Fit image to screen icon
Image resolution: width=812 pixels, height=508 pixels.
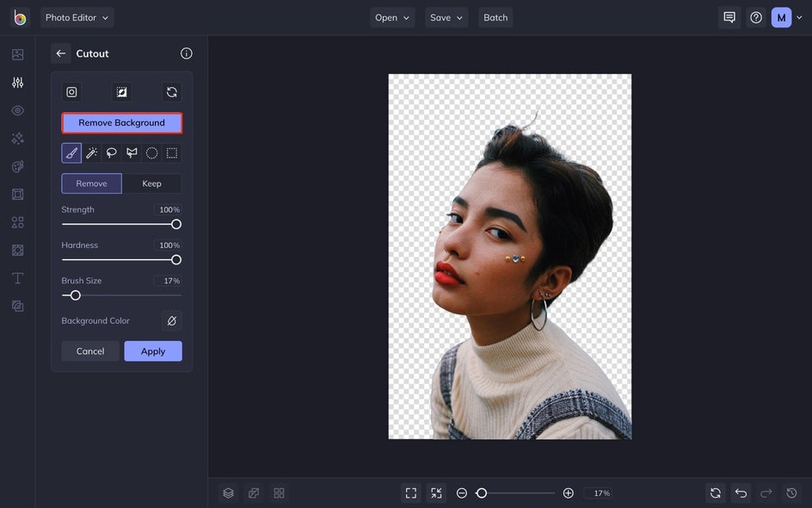[x=411, y=493]
